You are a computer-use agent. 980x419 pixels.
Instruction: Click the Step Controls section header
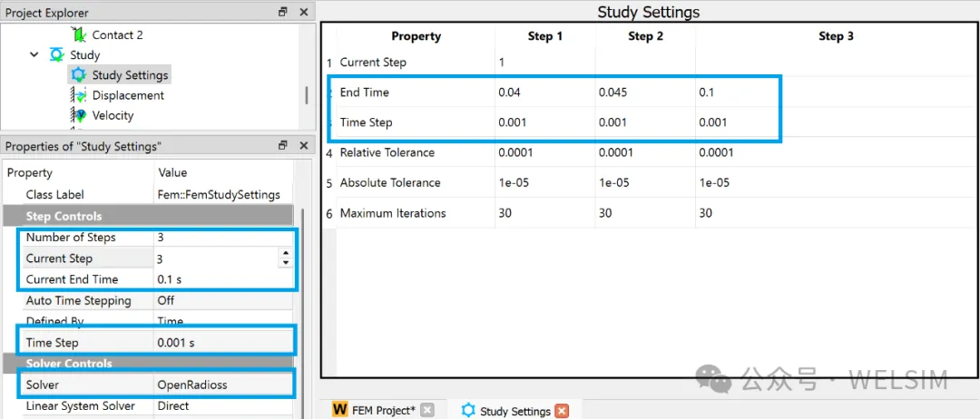[149, 216]
